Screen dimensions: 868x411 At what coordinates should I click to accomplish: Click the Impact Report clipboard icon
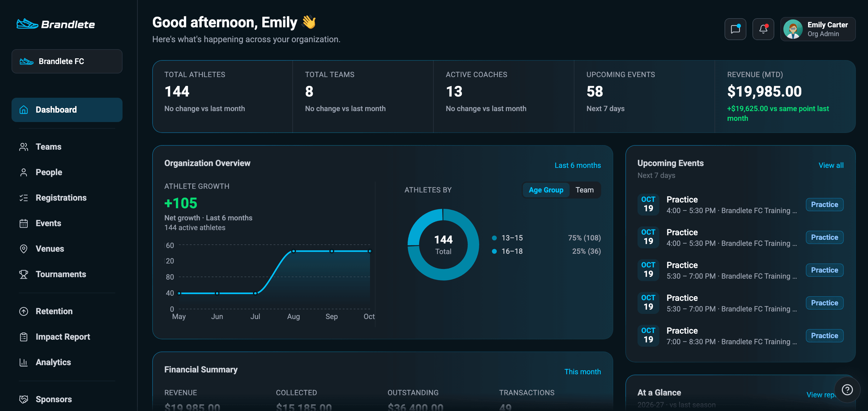point(24,337)
